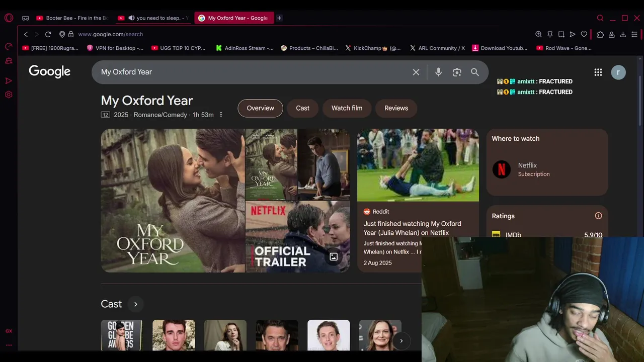The width and height of the screenshot is (644, 362).
Task: Open the Opera main menu logo
Action: pos(9,18)
